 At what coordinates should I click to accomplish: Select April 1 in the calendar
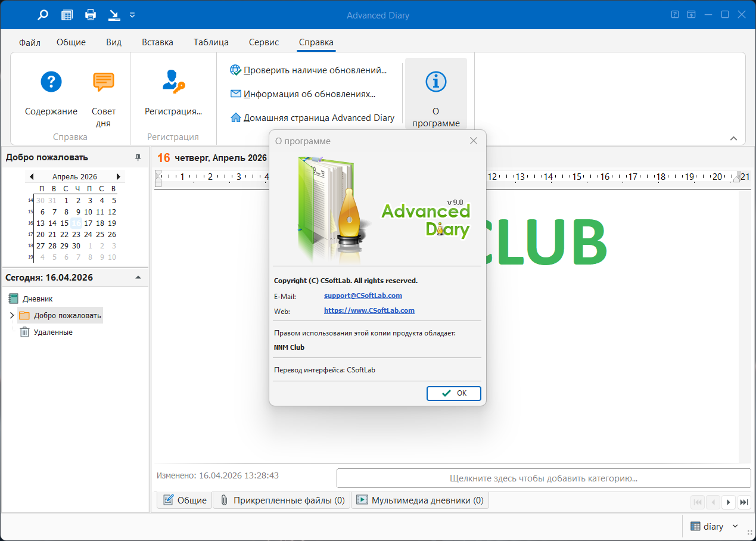[x=66, y=201]
